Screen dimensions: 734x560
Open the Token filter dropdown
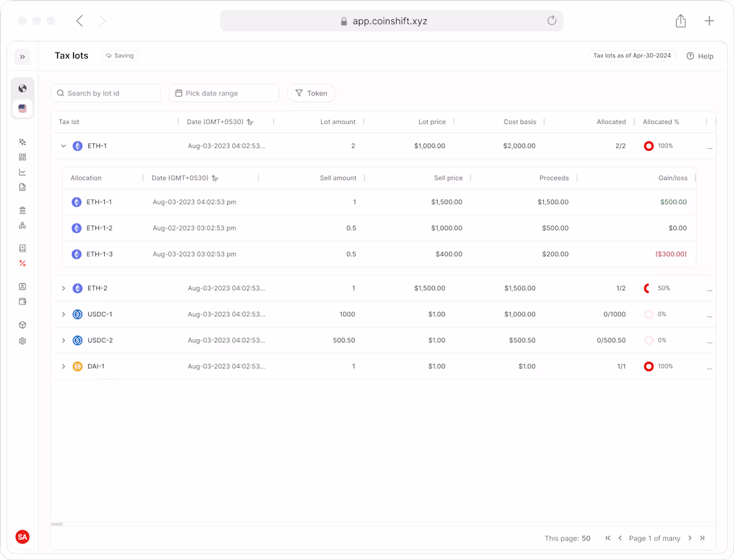point(311,93)
